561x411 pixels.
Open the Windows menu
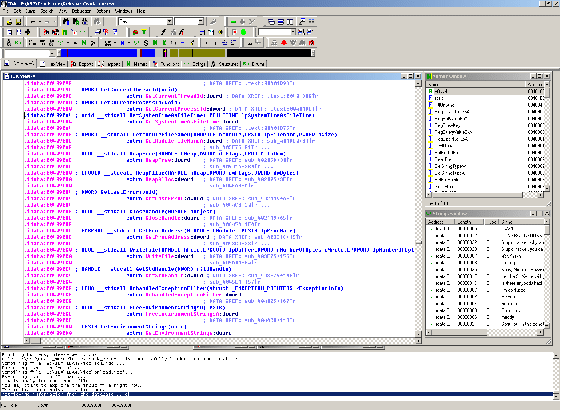click(123, 11)
